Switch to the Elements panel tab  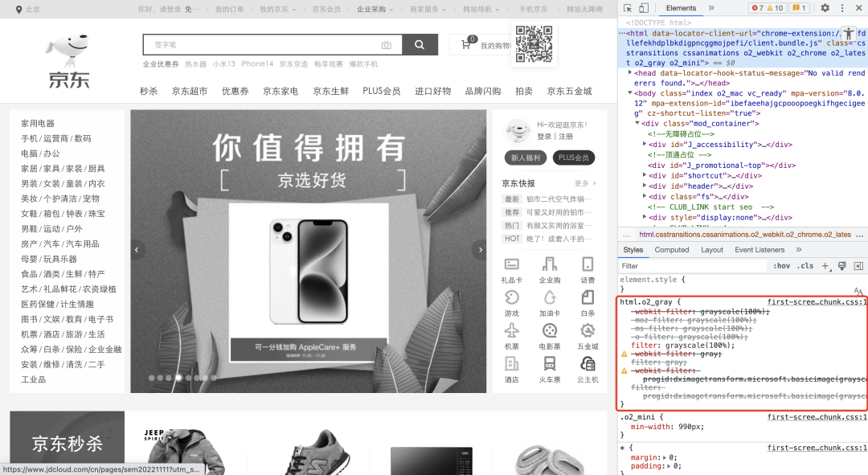pyautogui.click(x=681, y=8)
